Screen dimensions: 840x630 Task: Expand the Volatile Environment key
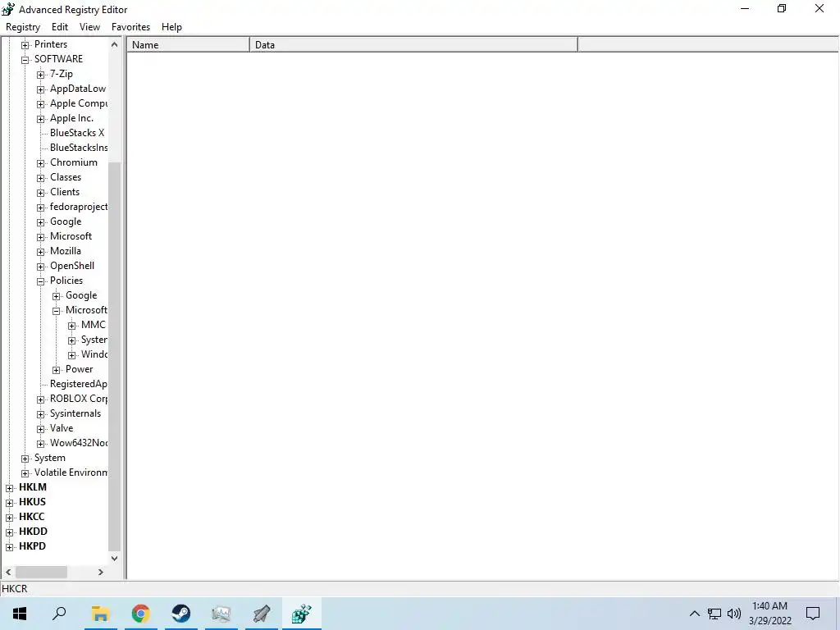point(25,473)
